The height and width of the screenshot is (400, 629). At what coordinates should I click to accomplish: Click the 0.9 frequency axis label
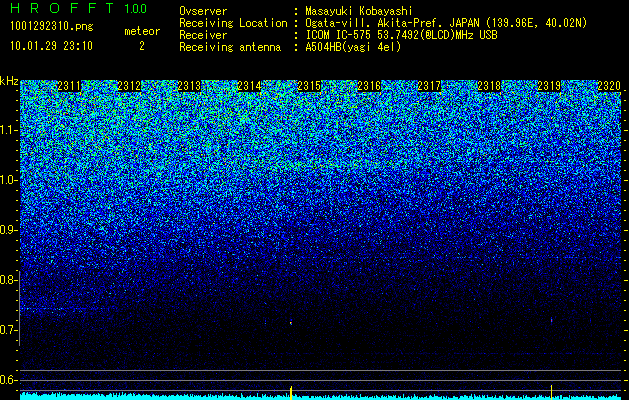click(x=7, y=230)
